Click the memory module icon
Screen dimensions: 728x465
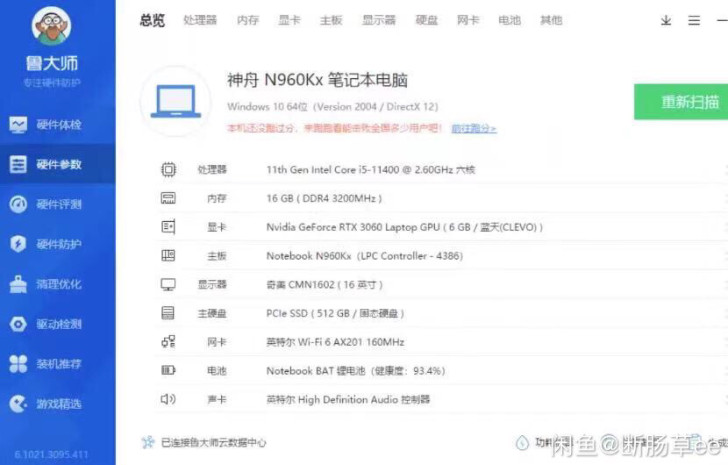(x=168, y=198)
